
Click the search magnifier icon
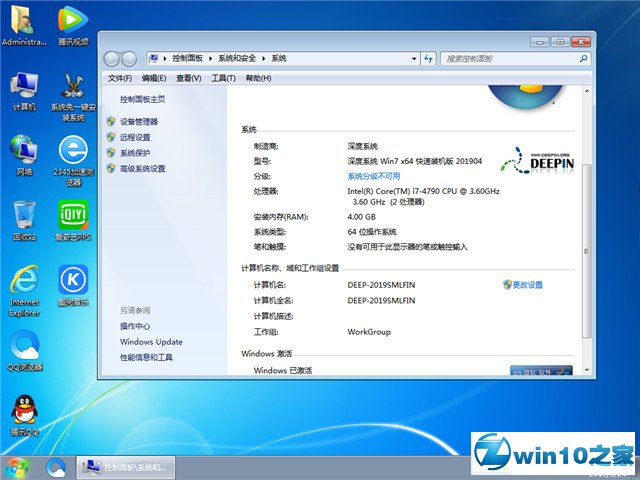583,59
